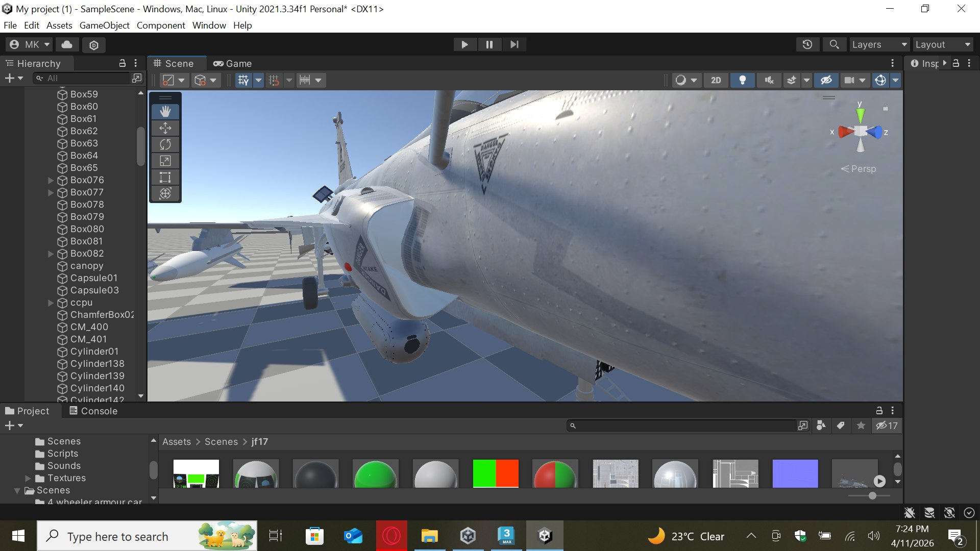
Task: Toggle scene lighting
Action: [743, 80]
